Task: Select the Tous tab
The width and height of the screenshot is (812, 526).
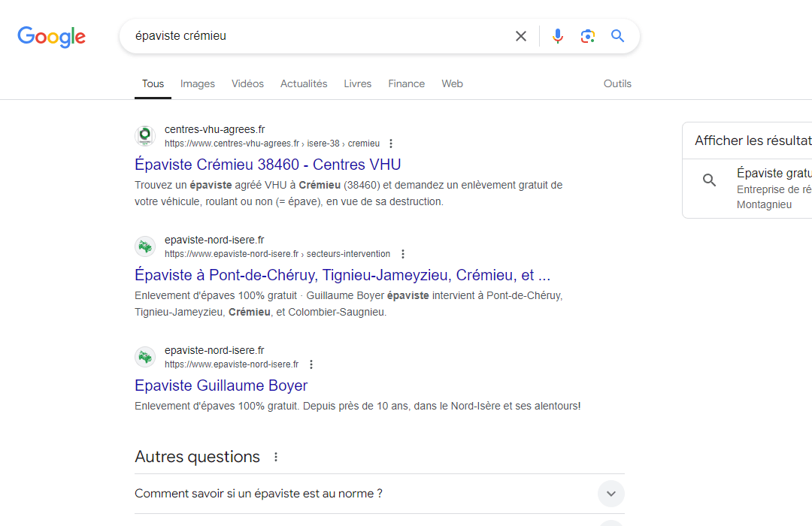Action: [153, 84]
